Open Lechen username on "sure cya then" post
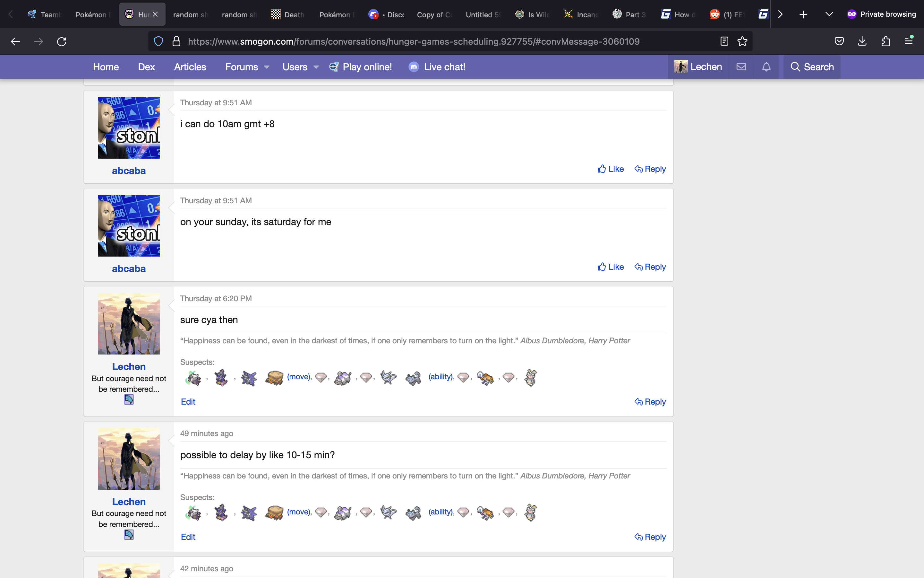 point(129,367)
